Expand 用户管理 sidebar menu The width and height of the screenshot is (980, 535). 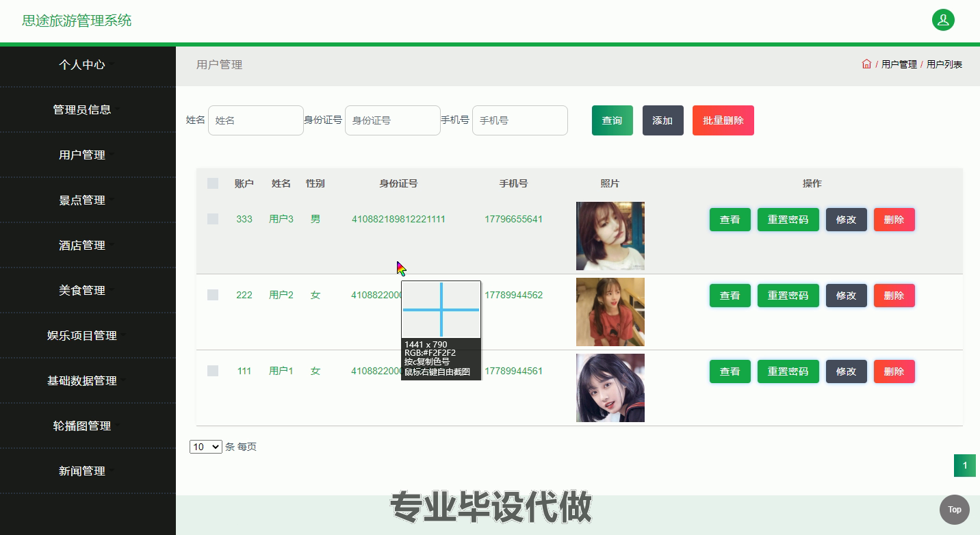pyautogui.click(x=88, y=155)
